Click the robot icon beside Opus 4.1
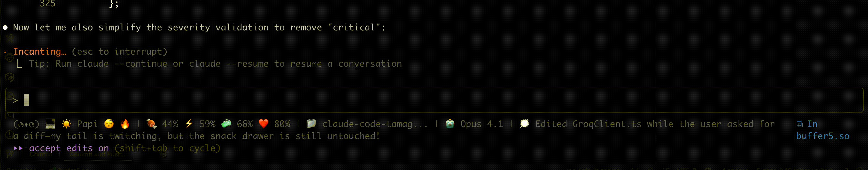The image size is (868, 170). 450,124
